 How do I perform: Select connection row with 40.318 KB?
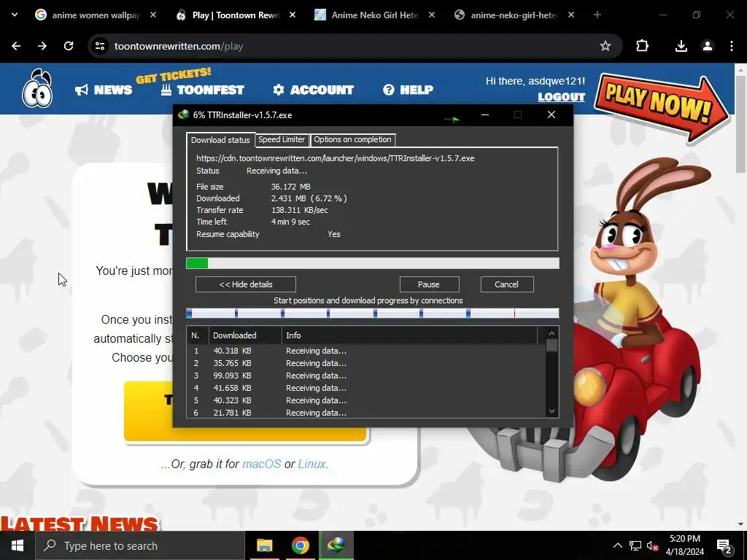[367, 351]
